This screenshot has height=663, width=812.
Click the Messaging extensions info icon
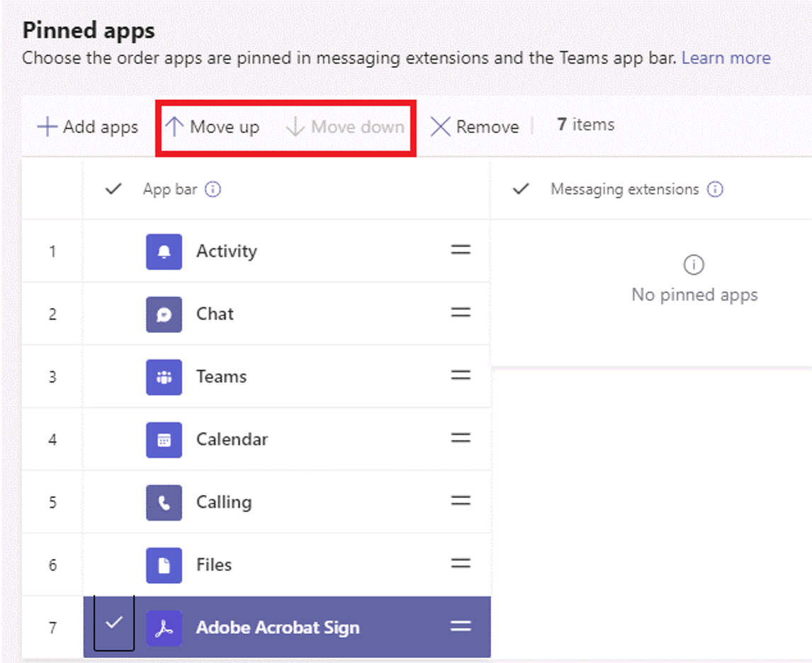point(716,189)
